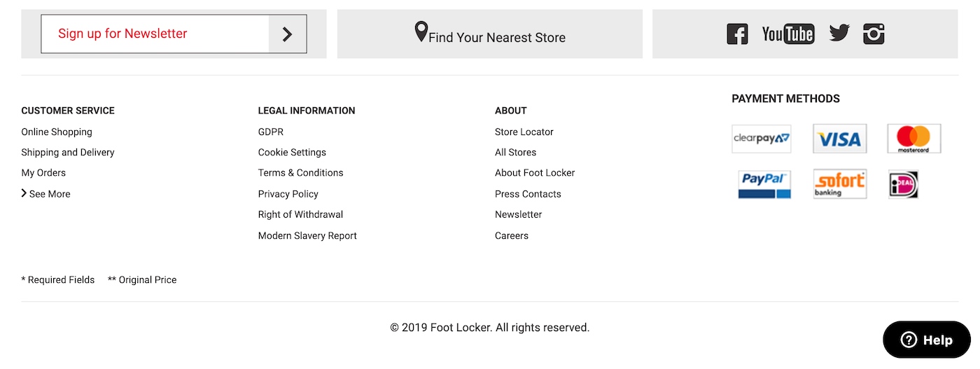The width and height of the screenshot is (980, 369).
Task: Click the Twitter bird icon
Action: (x=839, y=33)
